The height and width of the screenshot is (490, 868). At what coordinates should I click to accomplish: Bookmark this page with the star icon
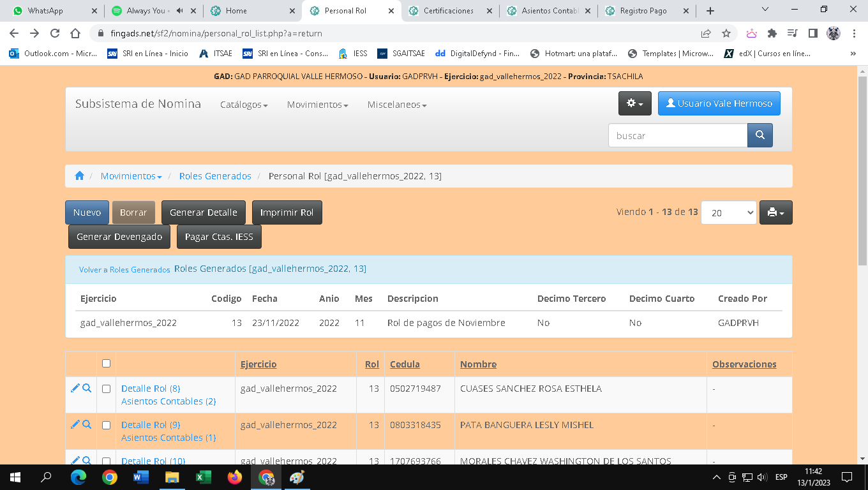click(726, 33)
